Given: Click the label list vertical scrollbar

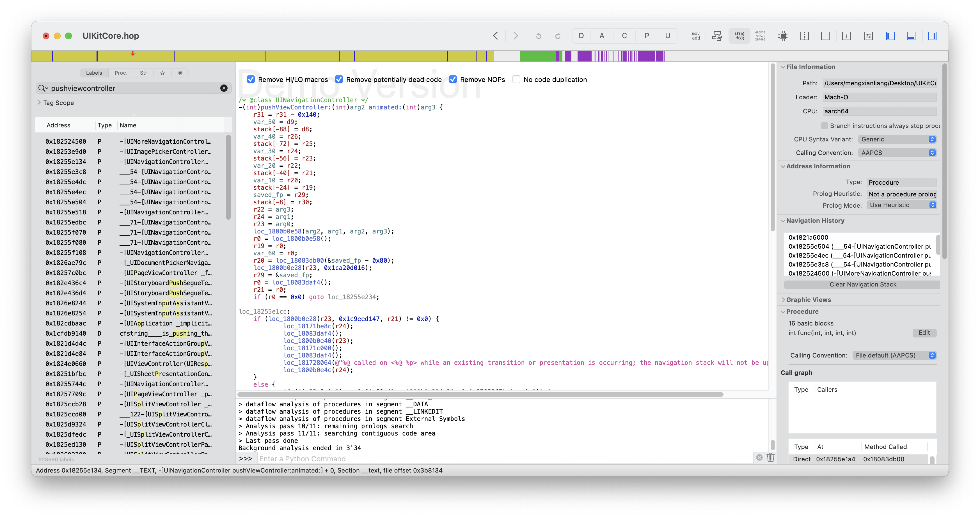Looking at the screenshot, I should pyautogui.click(x=228, y=177).
